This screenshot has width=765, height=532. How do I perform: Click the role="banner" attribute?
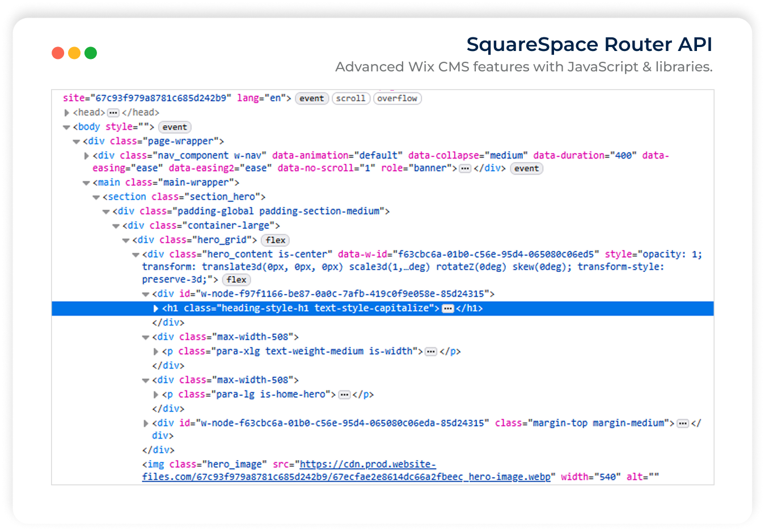416,168
